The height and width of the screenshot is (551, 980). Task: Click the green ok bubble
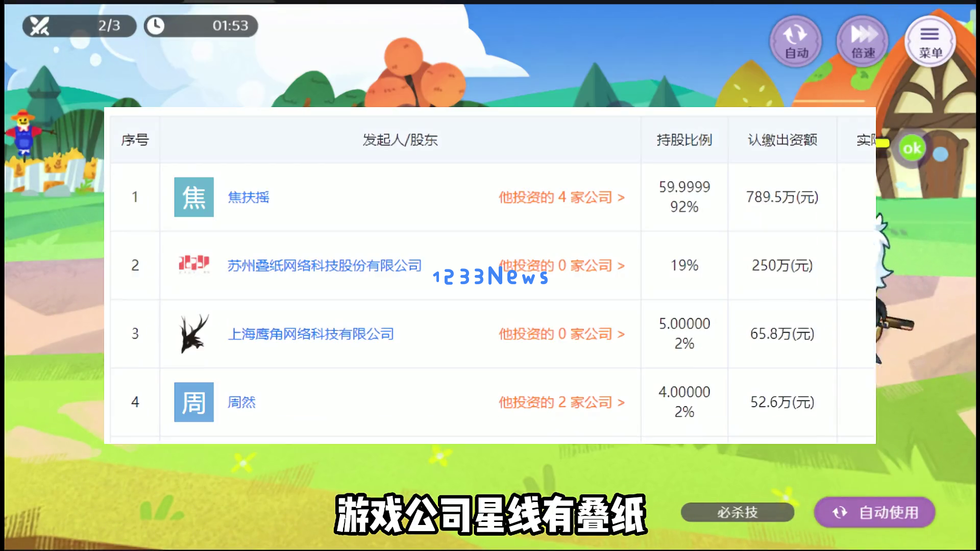(912, 148)
